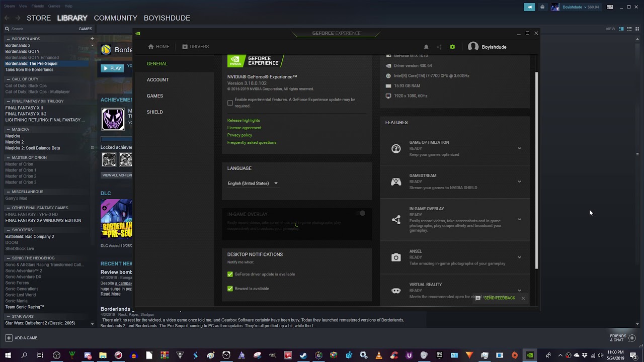
Task: Click the GeForce Experience vertical scrollbar
Action: click(x=536, y=171)
